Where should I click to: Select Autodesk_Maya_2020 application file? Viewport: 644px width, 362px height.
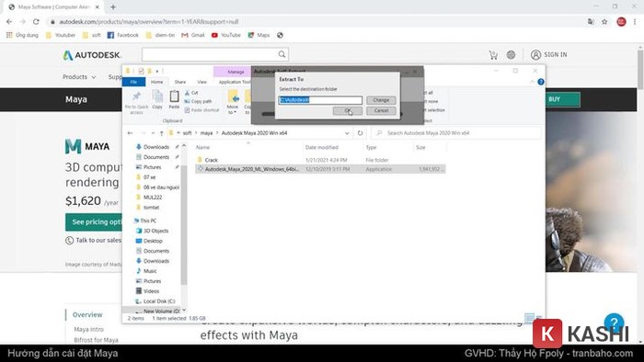pyautogui.click(x=320, y=169)
